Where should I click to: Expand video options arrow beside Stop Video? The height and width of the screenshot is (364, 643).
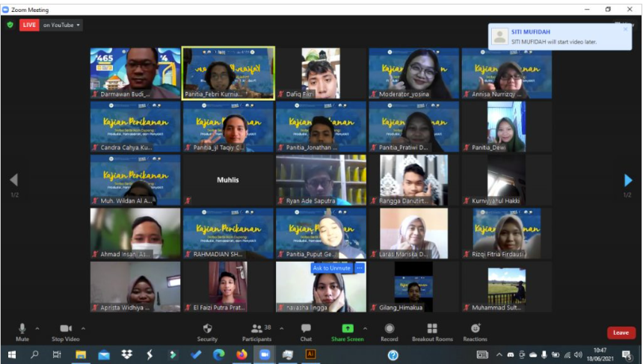83,327
